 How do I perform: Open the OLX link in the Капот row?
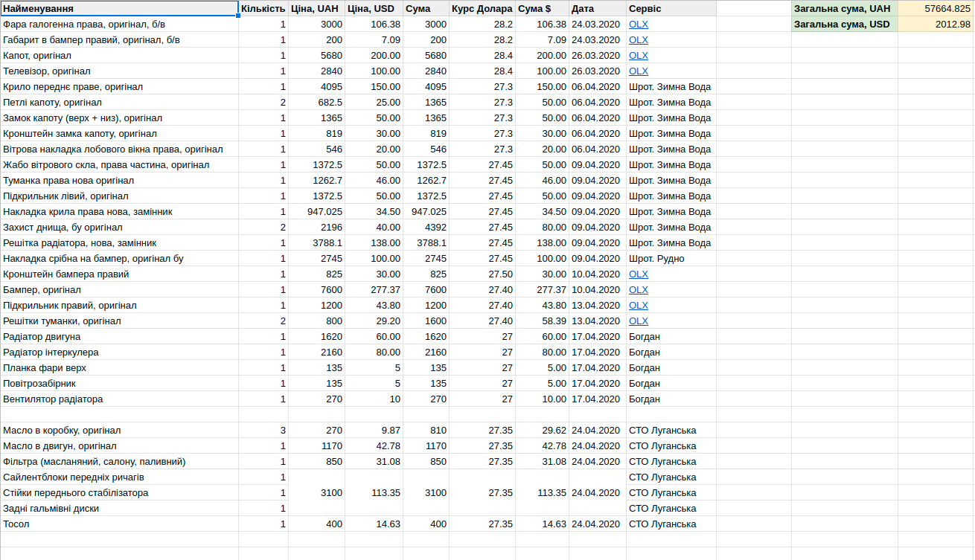click(x=638, y=55)
